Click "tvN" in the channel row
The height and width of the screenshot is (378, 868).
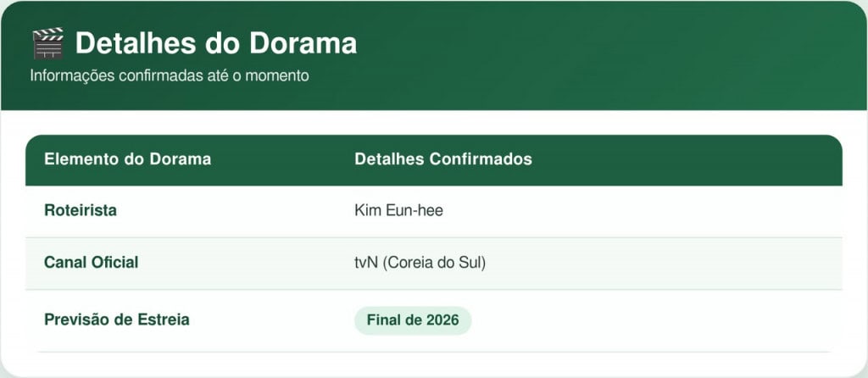tap(366, 263)
